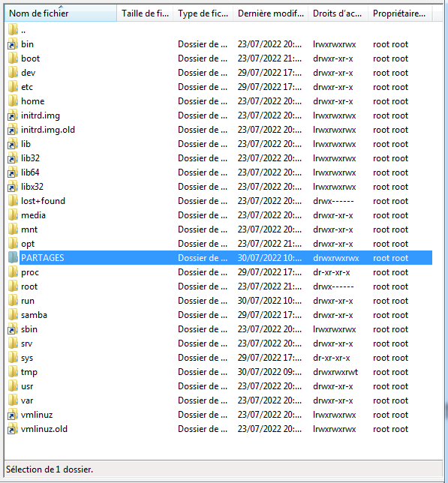448x483 pixels.
Task: Click the samba folder icon
Action: coord(13,315)
